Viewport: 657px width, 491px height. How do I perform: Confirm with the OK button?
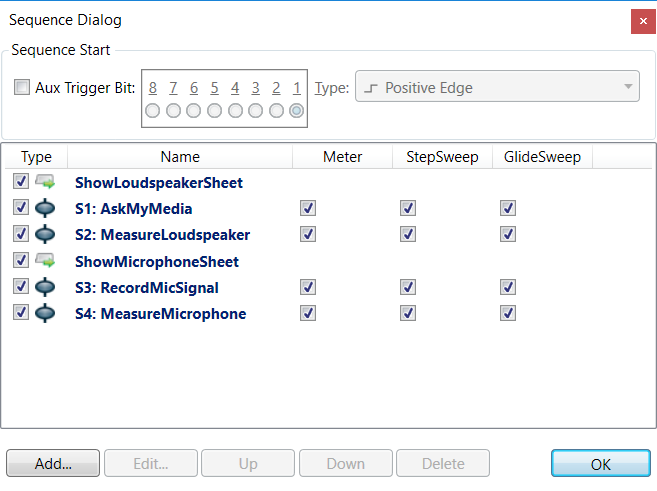(x=600, y=464)
